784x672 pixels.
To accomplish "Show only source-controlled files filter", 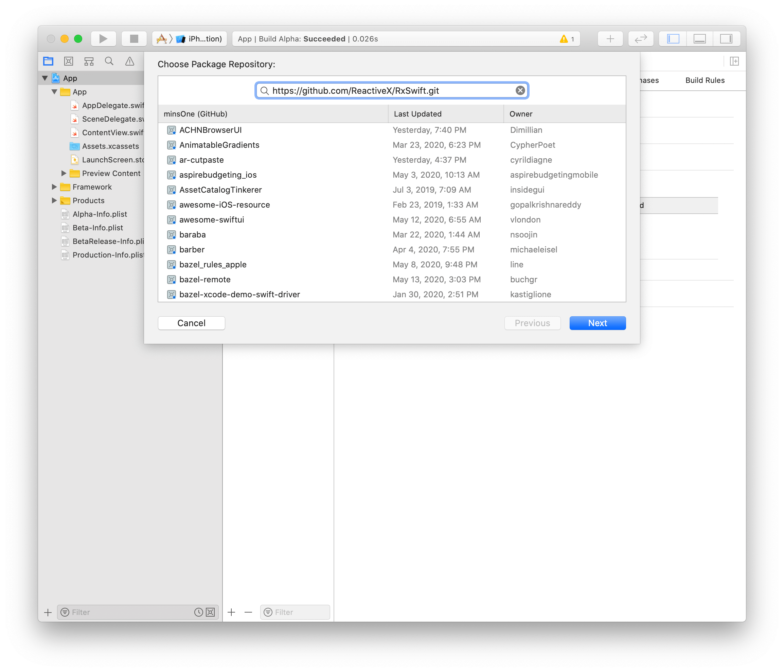I will [x=210, y=612].
